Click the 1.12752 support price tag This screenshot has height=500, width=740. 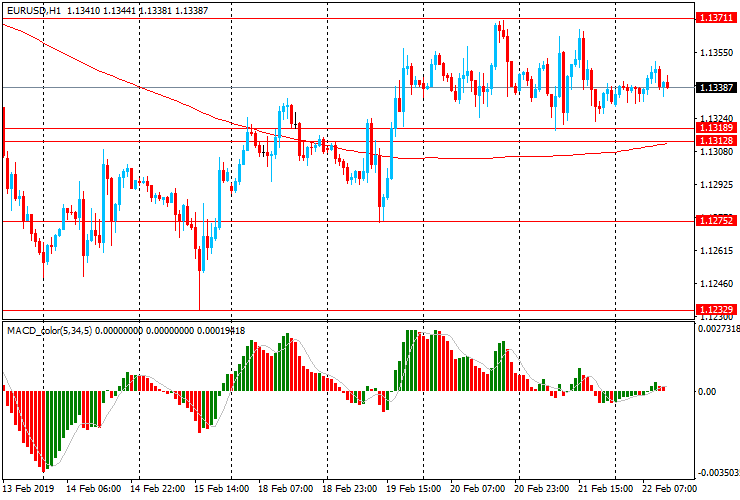point(714,221)
